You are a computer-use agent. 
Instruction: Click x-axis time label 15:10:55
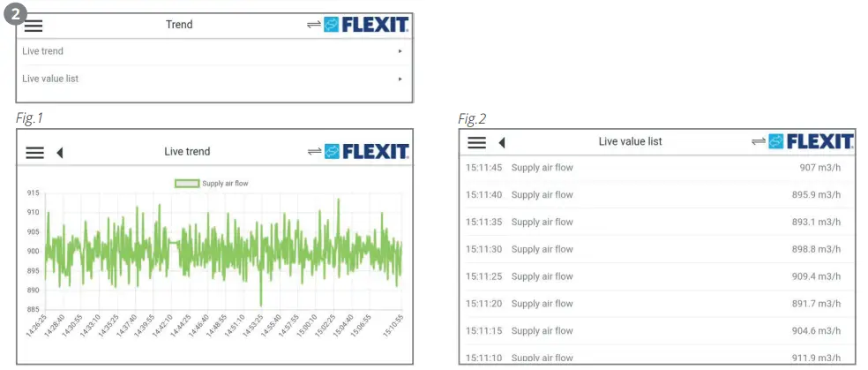393,326
